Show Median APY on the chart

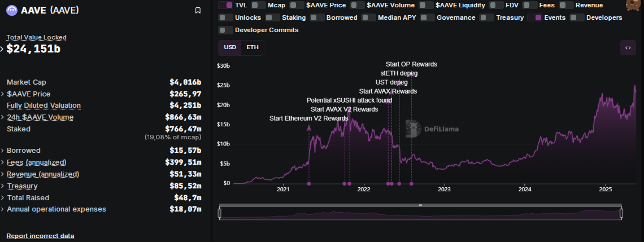369,17
